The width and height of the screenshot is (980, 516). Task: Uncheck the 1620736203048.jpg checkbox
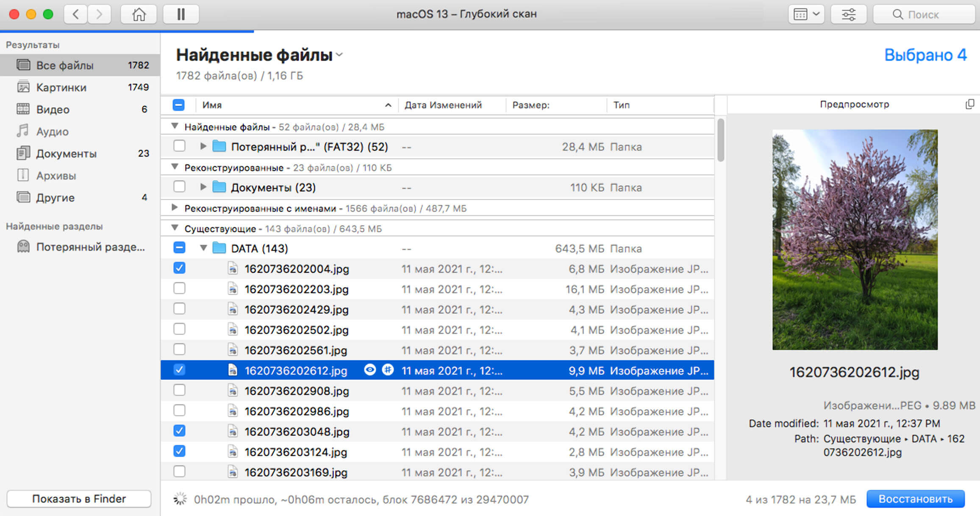(179, 431)
